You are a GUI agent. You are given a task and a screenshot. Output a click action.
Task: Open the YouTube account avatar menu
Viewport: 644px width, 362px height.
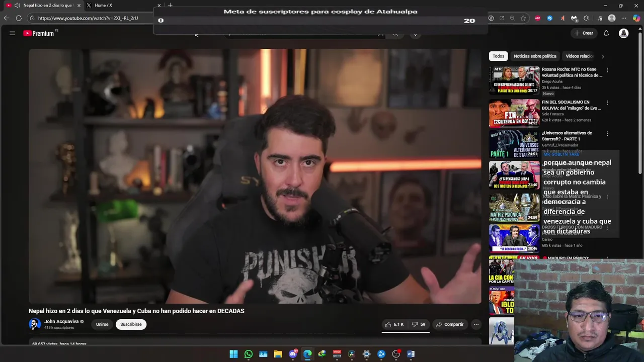point(623,33)
